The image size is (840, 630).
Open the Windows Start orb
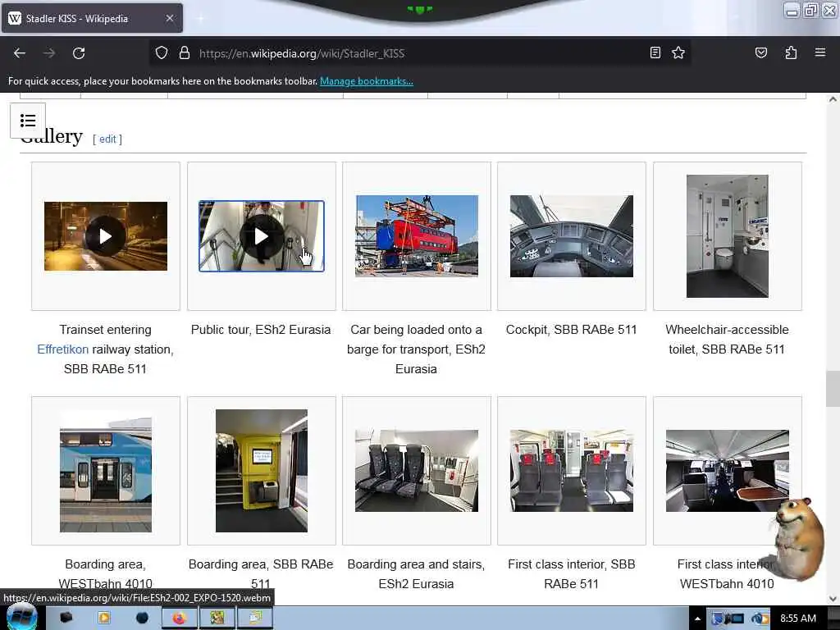point(21,618)
